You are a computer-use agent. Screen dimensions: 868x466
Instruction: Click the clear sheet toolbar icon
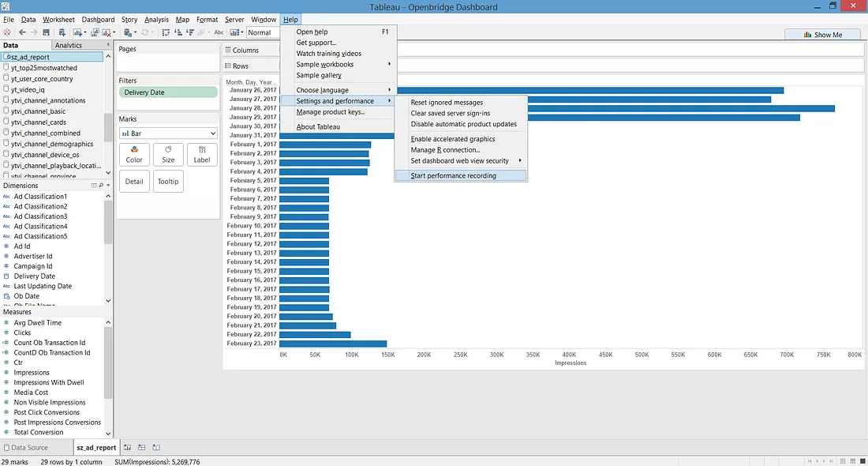coord(107,32)
